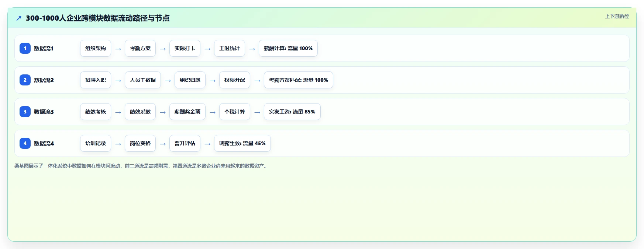644x249 pixels.
Task: Open the 考勤方案匹配: 流量 100% node
Action: tap(299, 80)
